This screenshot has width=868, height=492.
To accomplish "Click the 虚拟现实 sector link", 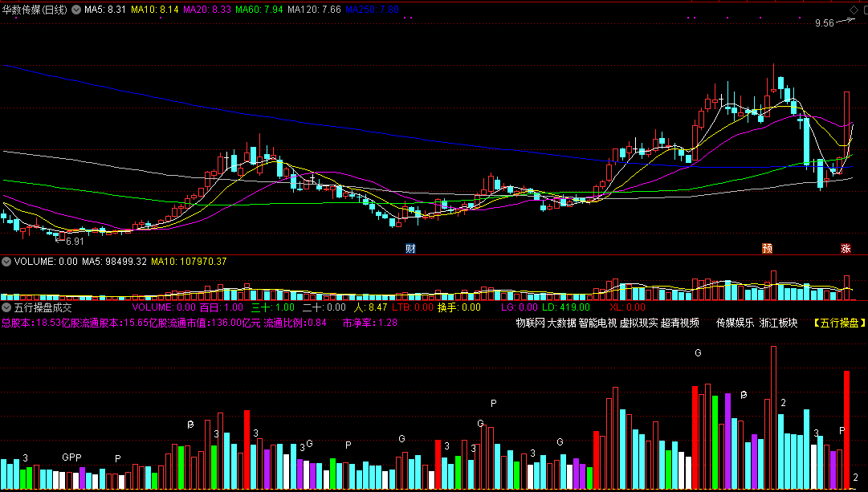I will 638,323.
